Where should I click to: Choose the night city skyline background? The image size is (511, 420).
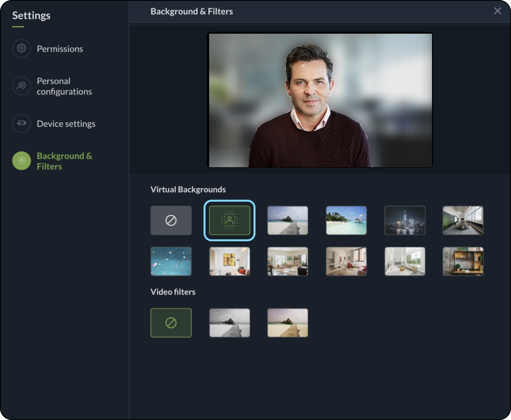tap(405, 220)
